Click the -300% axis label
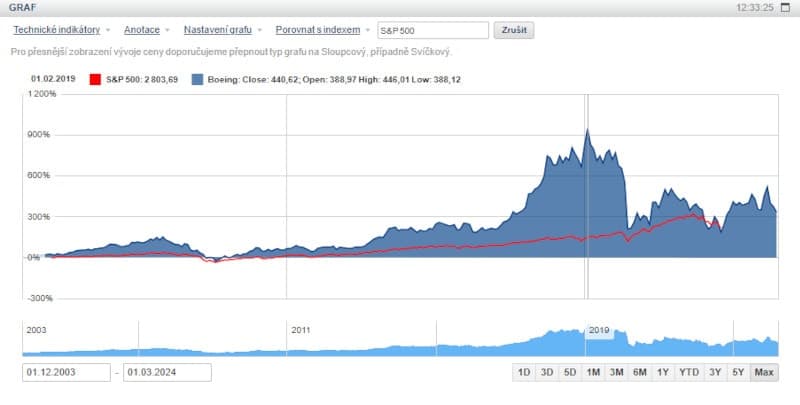Screen dimensions: 800x405 (39, 298)
